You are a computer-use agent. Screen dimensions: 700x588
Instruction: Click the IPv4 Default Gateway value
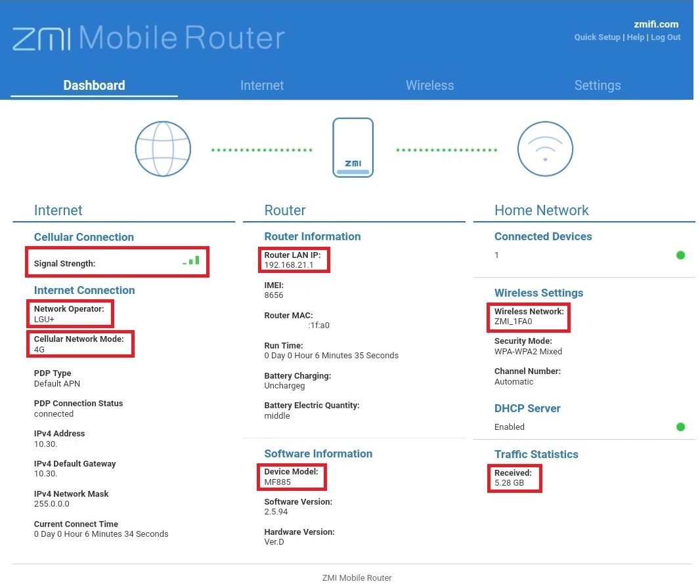pos(45,474)
